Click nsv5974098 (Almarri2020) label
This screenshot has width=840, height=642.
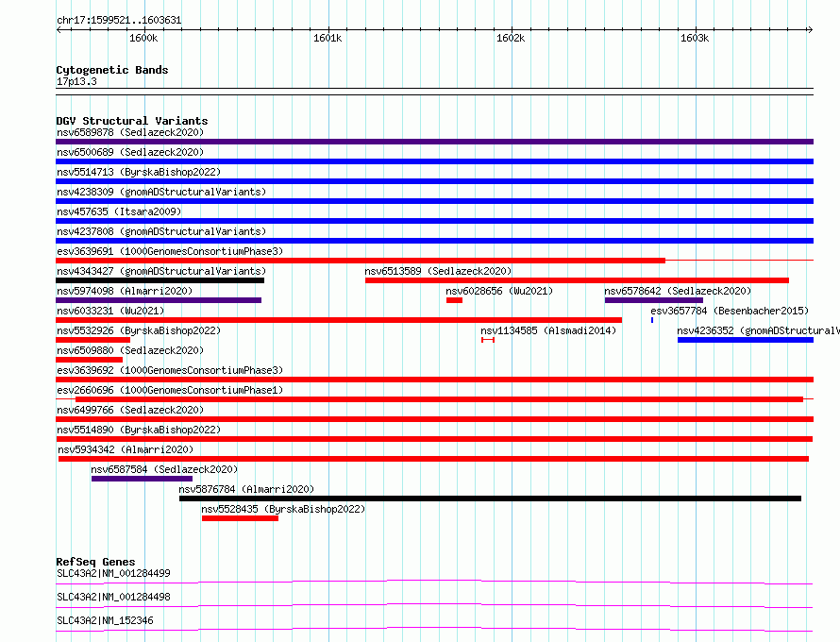125,291
